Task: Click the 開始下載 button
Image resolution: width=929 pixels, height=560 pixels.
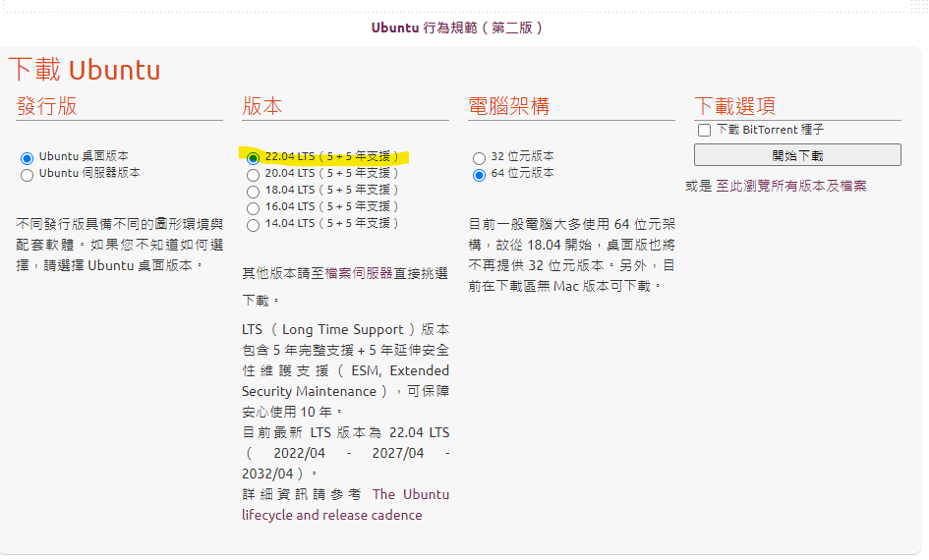Action: [x=797, y=155]
